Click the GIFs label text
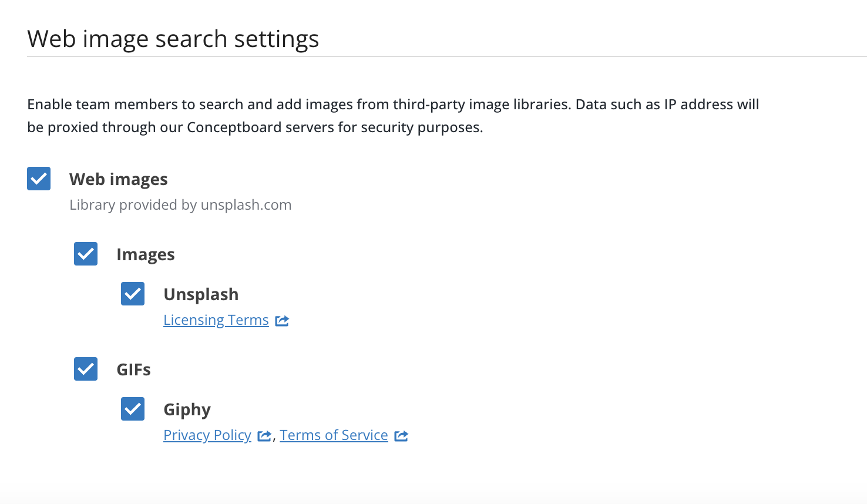 [x=133, y=369]
